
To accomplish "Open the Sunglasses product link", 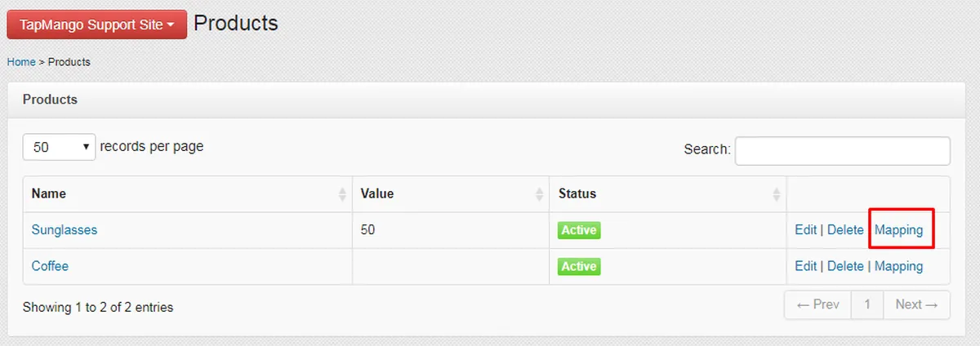I will (x=65, y=230).
